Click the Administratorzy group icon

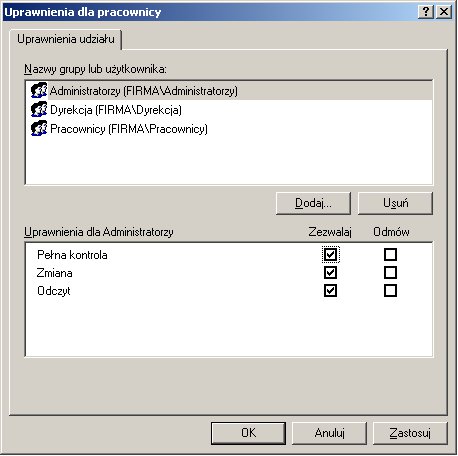pos(39,90)
